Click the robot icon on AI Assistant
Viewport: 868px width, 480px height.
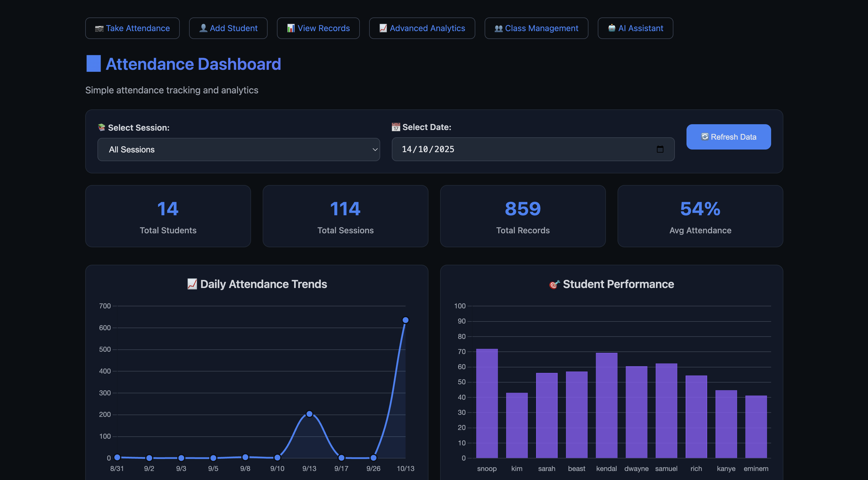(x=612, y=28)
